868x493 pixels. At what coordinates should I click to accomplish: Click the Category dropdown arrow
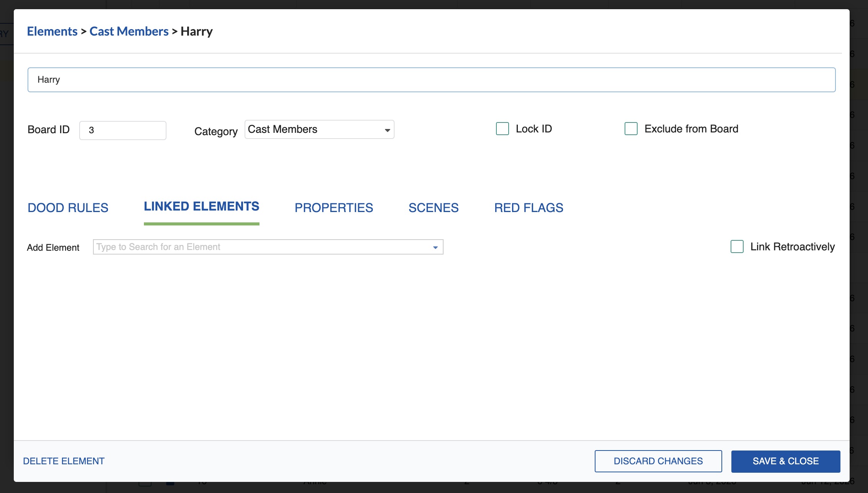tap(387, 130)
